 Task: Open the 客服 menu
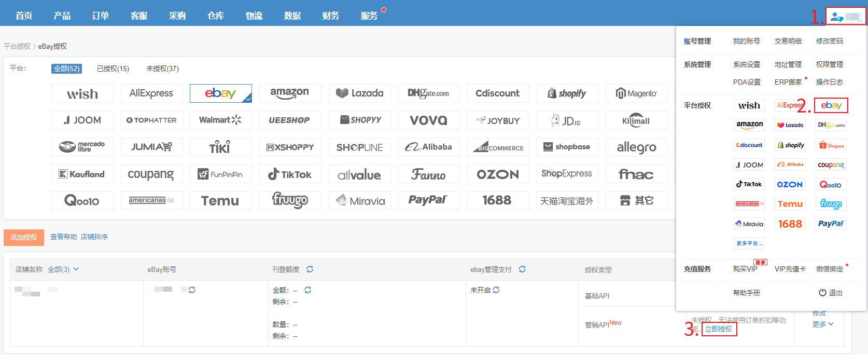click(x=139, y=16)
